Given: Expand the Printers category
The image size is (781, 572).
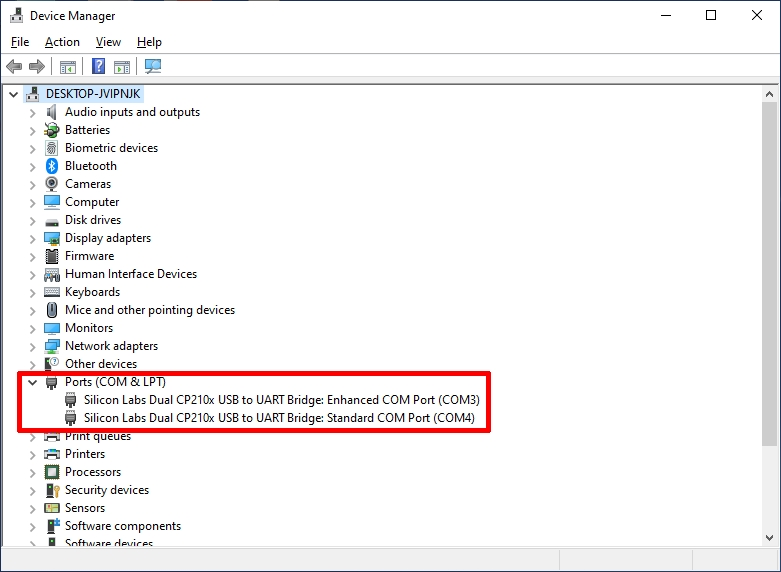Looking at the screenshot, I should pos(32,454).
